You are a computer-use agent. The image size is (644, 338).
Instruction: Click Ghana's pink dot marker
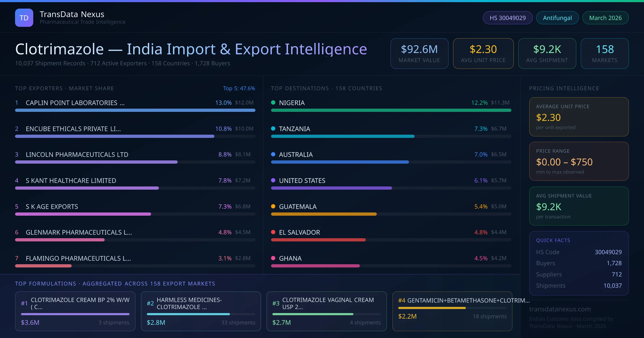click(x=273, y=258)
